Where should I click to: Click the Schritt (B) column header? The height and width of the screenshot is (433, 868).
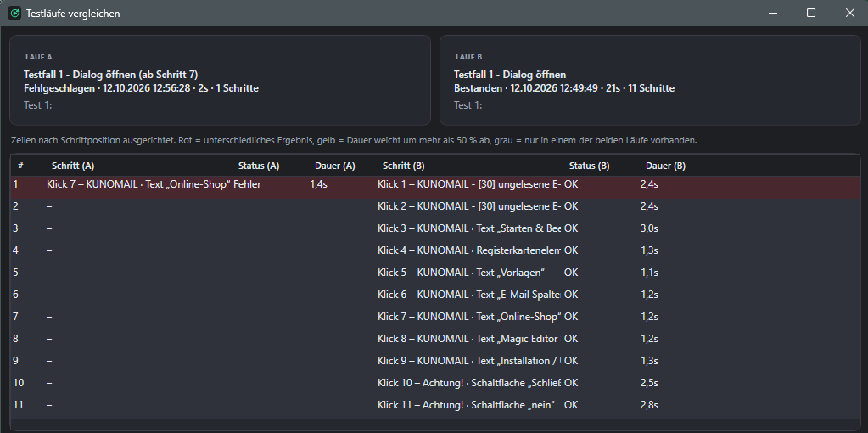click(404, 166)
